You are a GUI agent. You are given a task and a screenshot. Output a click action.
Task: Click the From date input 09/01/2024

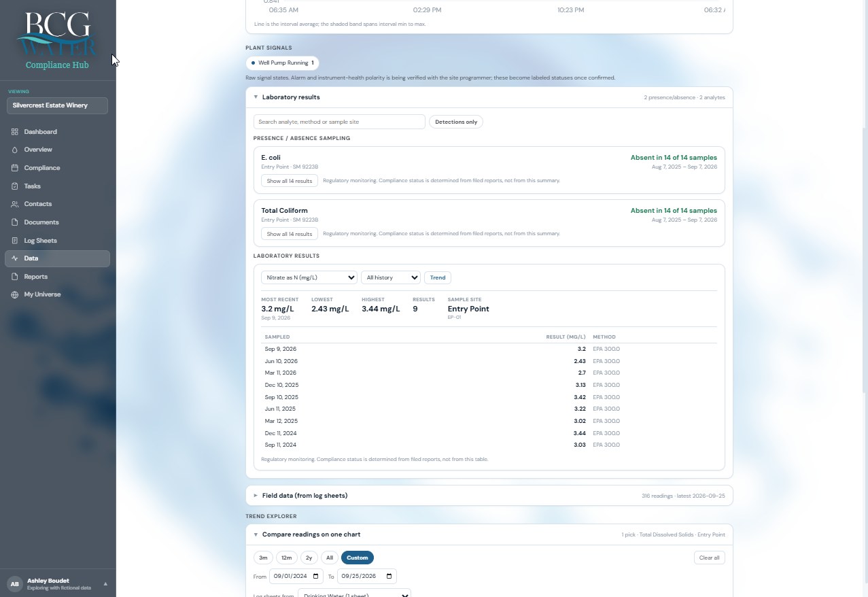[296, 577]
